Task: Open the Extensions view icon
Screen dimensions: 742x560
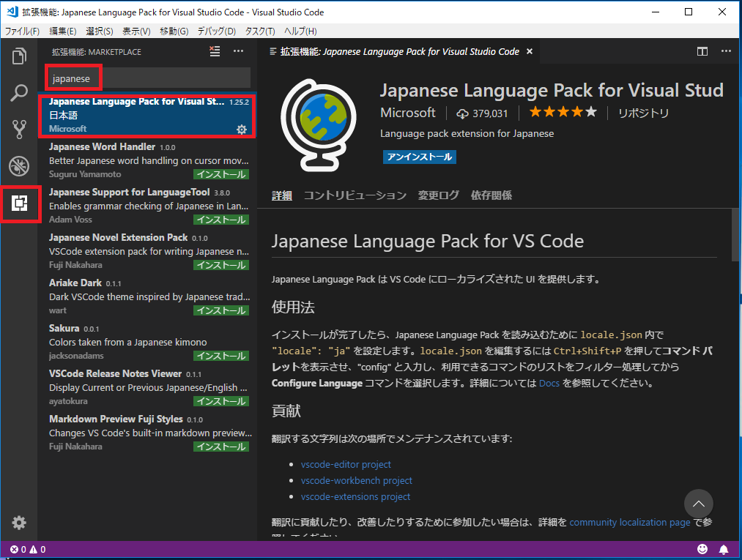Action: [x=19, y=203]
